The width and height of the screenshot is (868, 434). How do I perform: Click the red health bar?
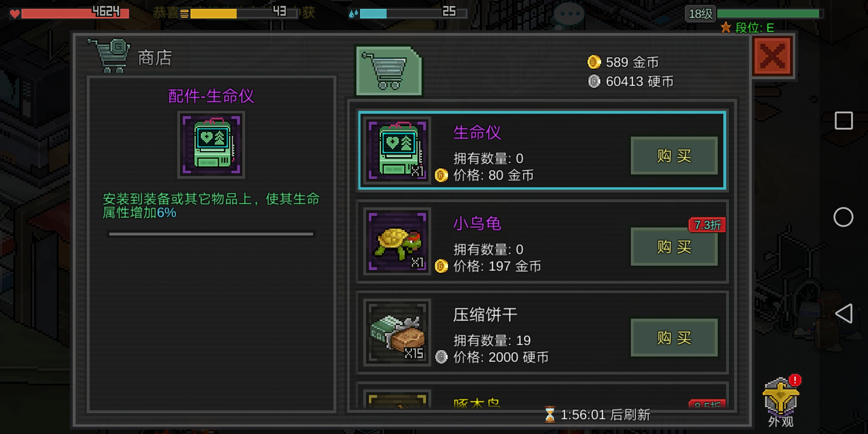pos(75,13)
